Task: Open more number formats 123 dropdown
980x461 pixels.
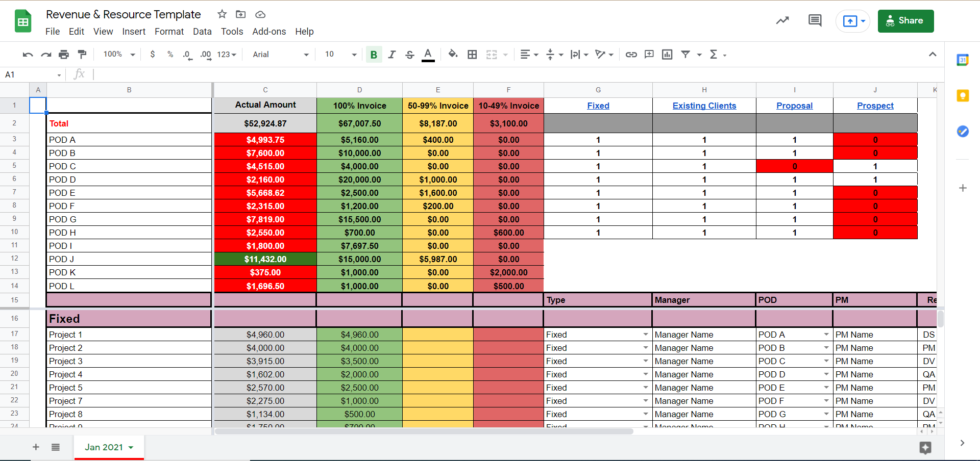Action: pos(227,55)
